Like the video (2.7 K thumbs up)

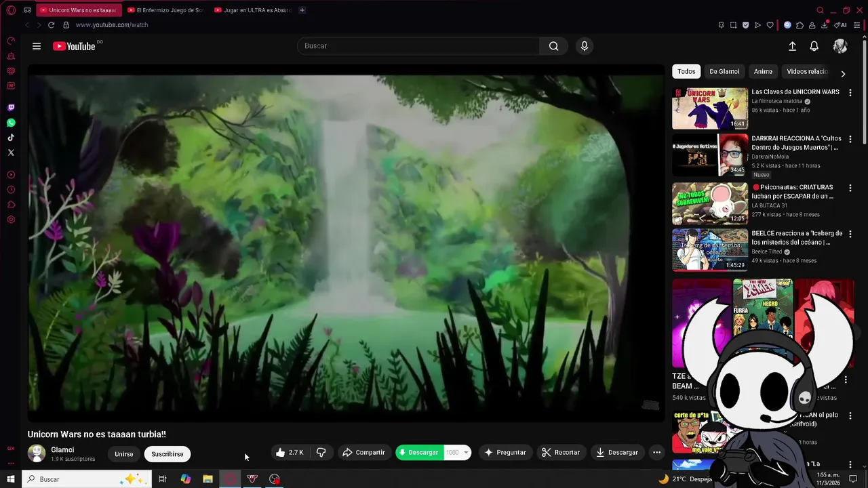[290, 452]
